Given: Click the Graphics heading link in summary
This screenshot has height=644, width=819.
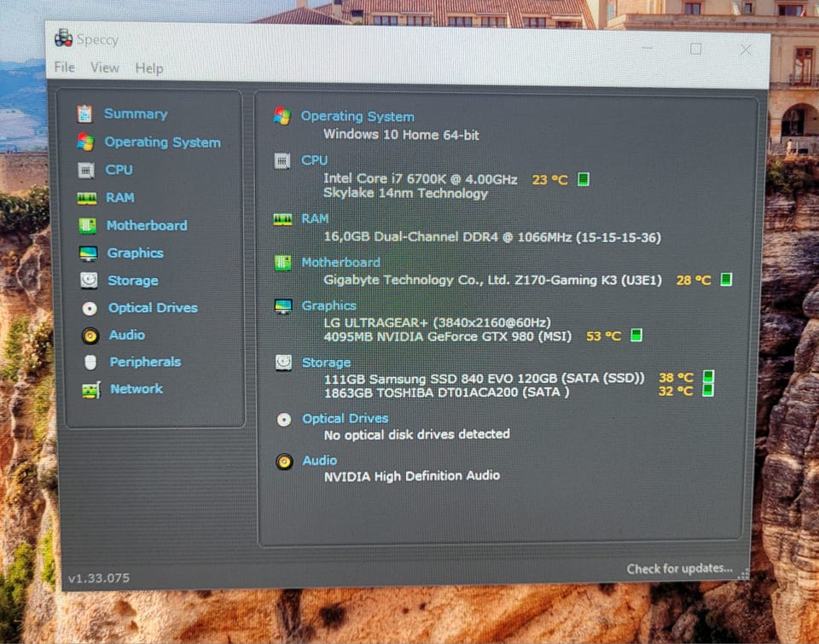Looking at the screenshot, I should 329,305.
